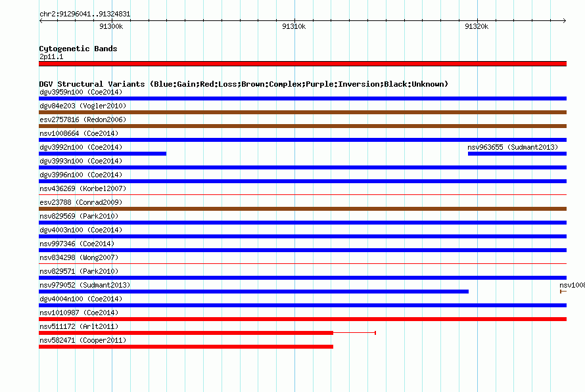This screenshot has height=392, width=585.
Task: Click the brown bar under esv23788
Action: click(302, 209)
